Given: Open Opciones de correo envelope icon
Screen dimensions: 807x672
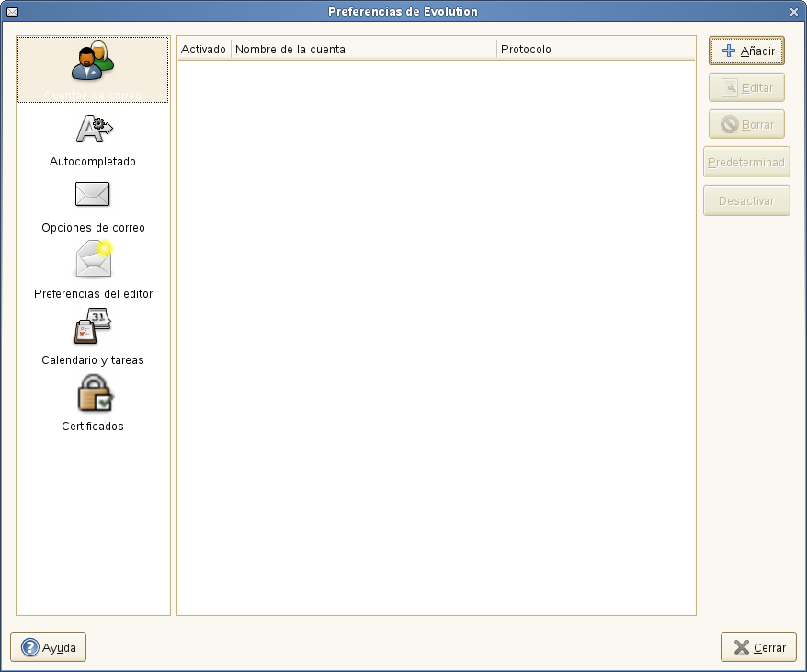Looking at the screenshot, I should point(93,194).
